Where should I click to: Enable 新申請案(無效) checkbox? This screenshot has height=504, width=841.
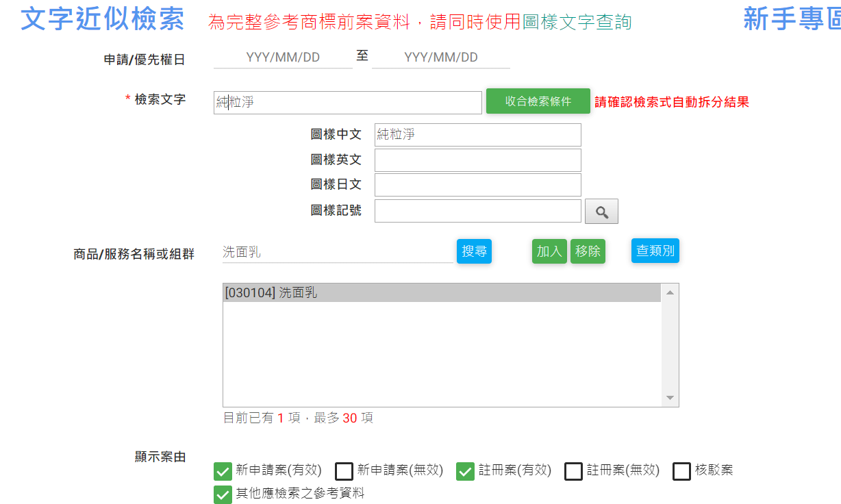click(x=344, y=471)
